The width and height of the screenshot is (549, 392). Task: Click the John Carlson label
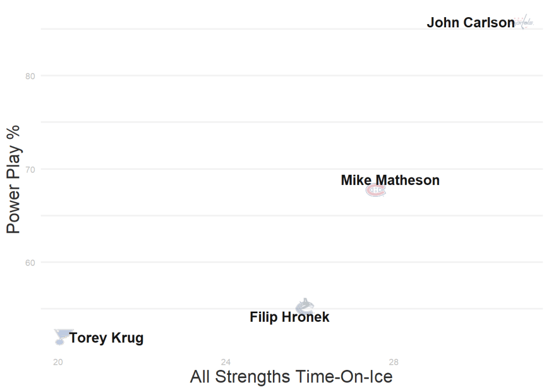470,23
